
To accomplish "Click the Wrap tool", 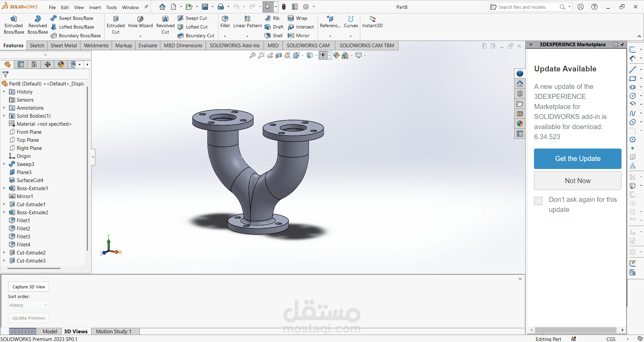I will click(298, 18).
